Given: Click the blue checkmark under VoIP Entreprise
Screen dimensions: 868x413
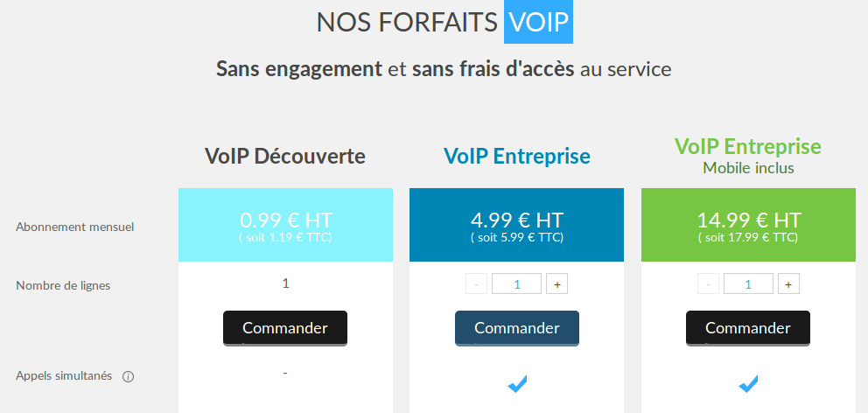Looking at the screenshot, I should (517, 383).
